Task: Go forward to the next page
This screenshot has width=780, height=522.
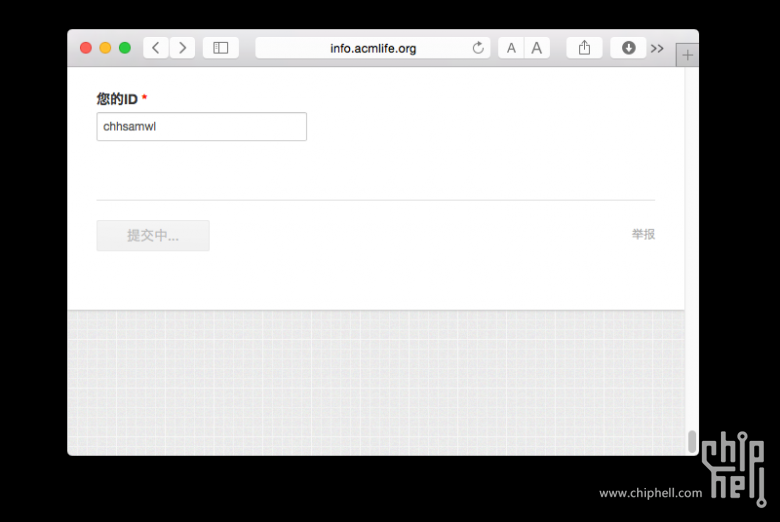Action: (182, 48)
